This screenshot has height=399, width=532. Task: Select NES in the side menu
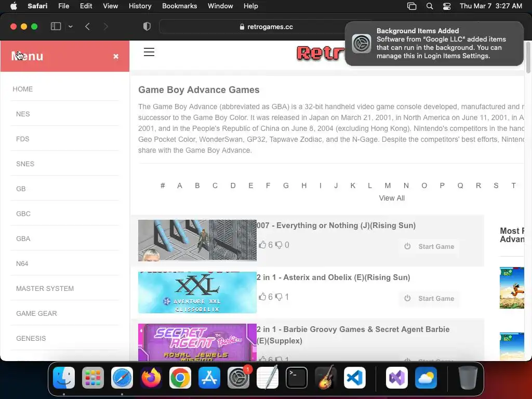click(23, 114)
